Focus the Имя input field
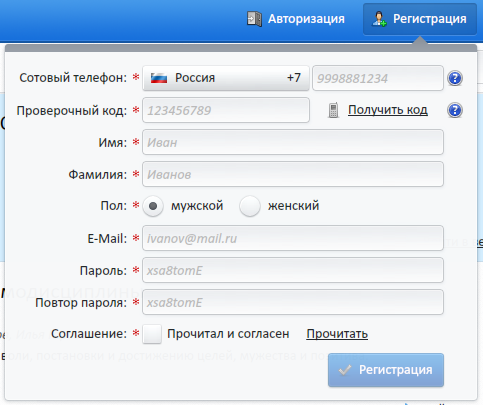This screenshot has height=405, width=483. 293,142
